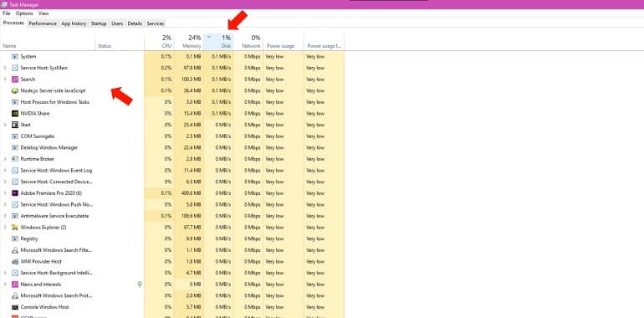Select the WMI Provider Host process name

tap(41, 262)
